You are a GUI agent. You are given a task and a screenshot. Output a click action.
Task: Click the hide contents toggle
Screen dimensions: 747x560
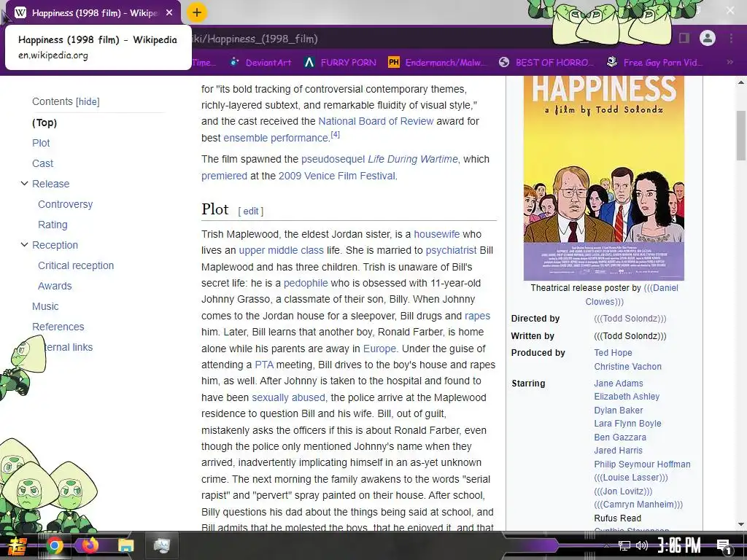[x=88, y=101]
